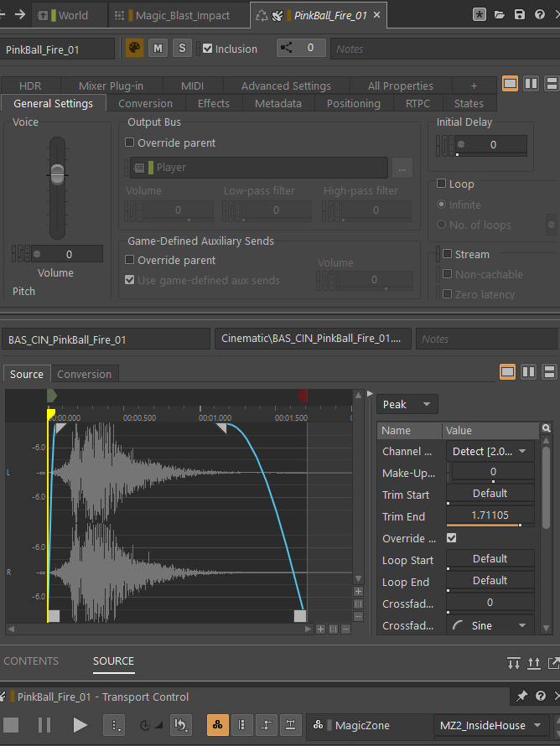Solo the object with S button
The height and width of the screenshot is (746, 560).
click(x=182, y=49)
